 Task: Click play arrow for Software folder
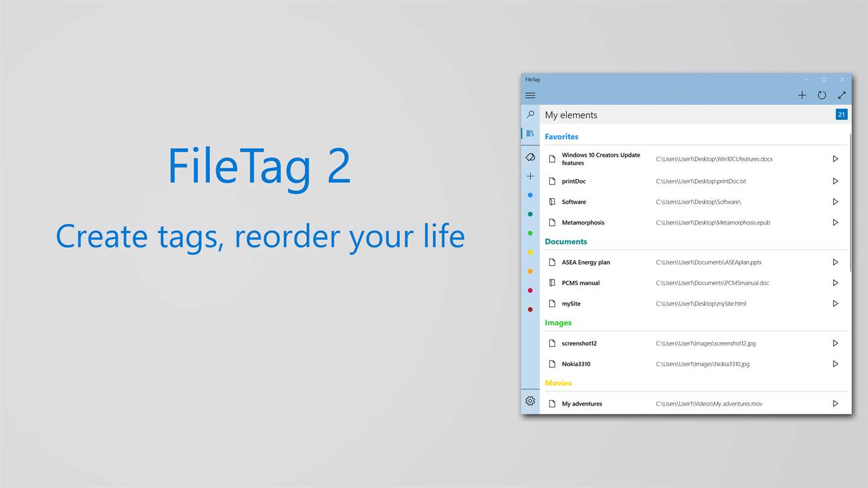point(835,202)
